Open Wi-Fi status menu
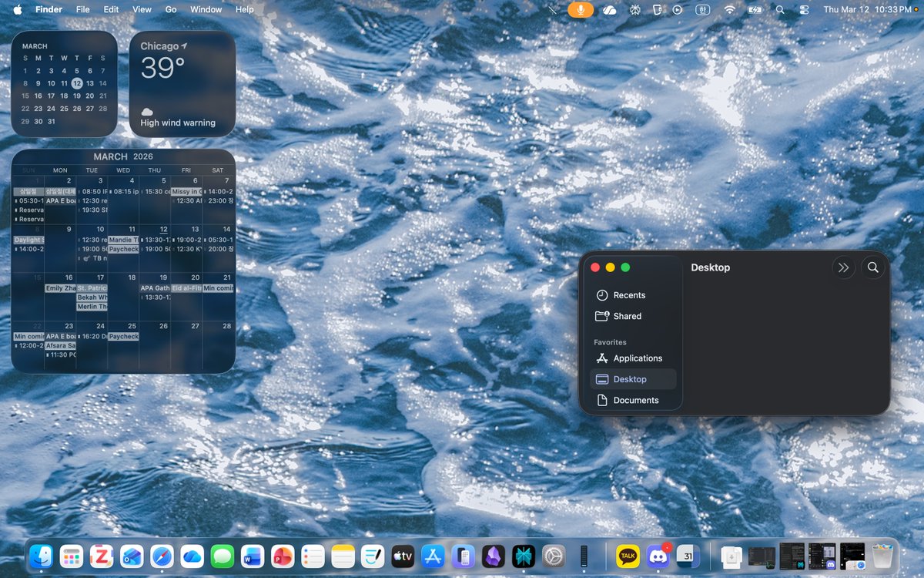Screen dimensions: 924x578 pyautogui.click(x=729, y=9)
